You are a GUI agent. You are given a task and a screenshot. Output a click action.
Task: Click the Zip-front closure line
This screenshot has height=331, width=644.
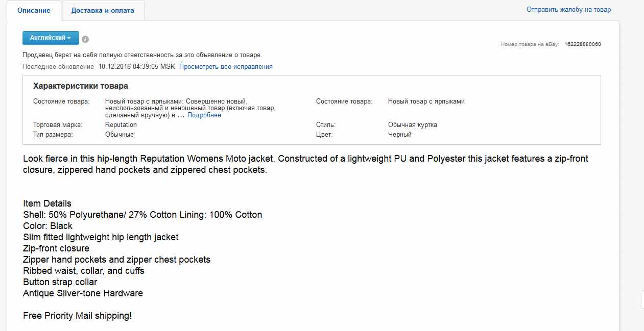(56, 248)
